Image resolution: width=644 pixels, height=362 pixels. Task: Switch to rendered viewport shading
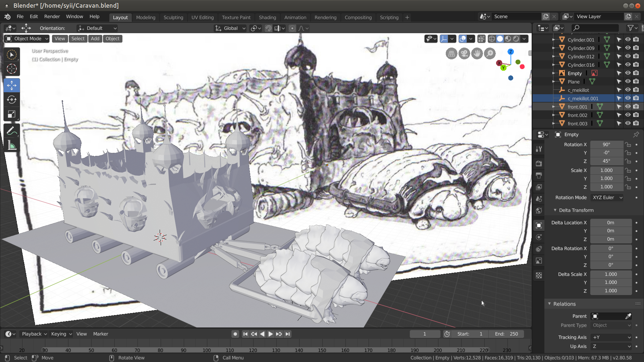tap(516, 39)
